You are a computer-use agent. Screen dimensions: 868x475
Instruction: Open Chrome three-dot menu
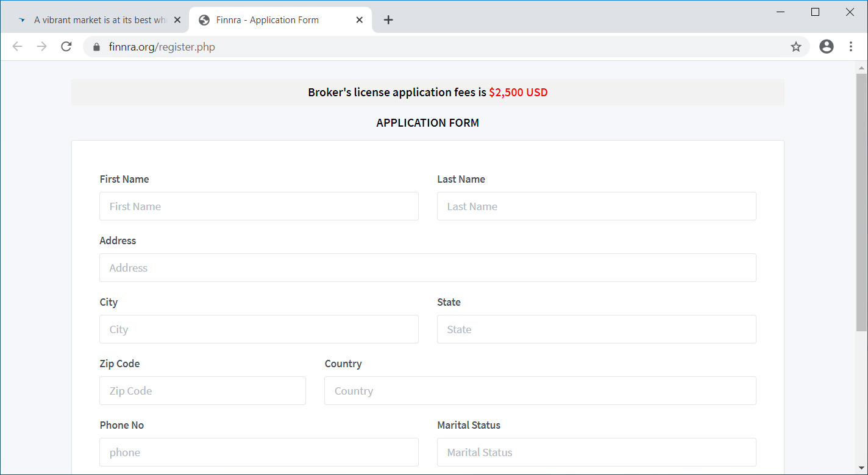(x=851, y=46)
